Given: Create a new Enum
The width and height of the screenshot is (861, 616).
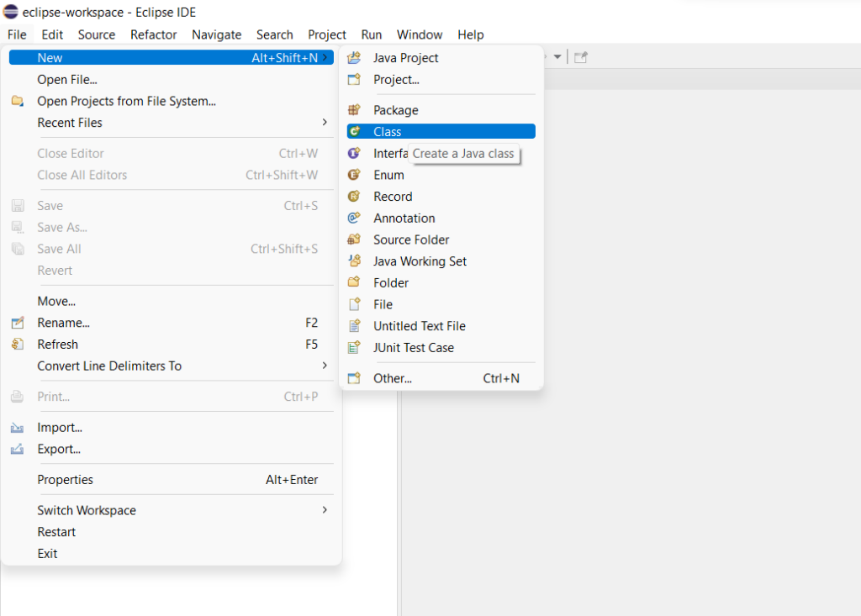Looking at the screenshot, I should tap(387, 174).
